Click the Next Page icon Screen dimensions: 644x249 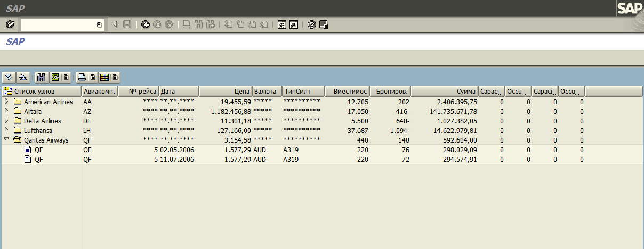point(252,24)
